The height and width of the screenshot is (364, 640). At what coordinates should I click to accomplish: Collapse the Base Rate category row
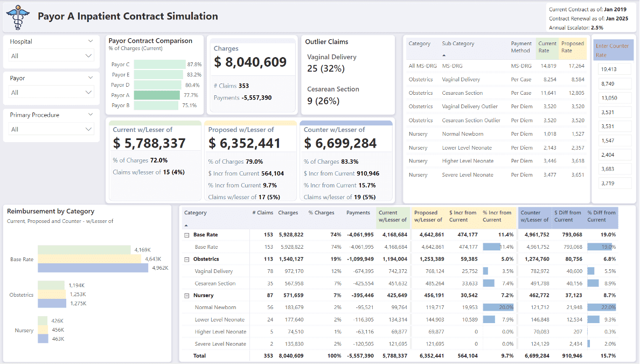point(187,235)
